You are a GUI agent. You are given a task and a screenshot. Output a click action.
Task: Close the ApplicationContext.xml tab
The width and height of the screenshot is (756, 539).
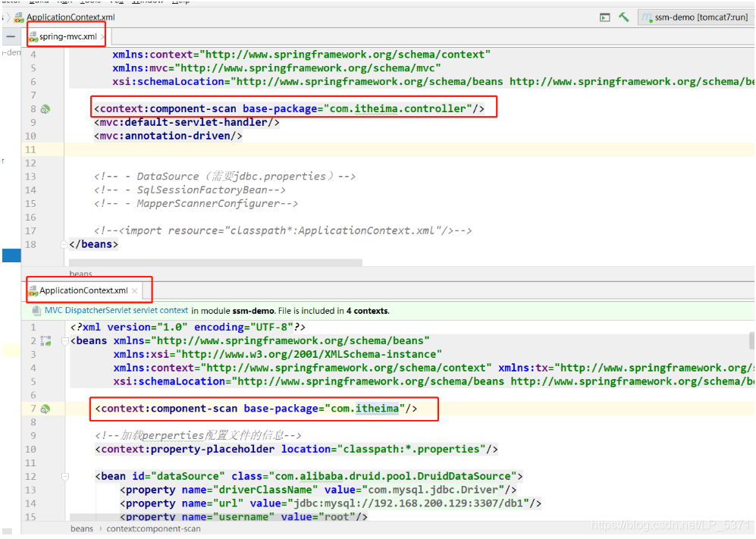pyautogui.click(x=134, y=290)
